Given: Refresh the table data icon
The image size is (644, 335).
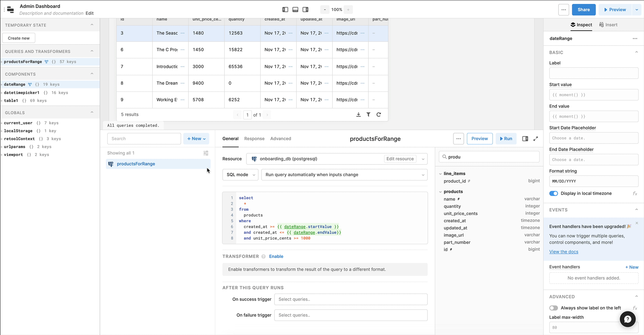Looking at the screenshot, I should pos(379,115).
